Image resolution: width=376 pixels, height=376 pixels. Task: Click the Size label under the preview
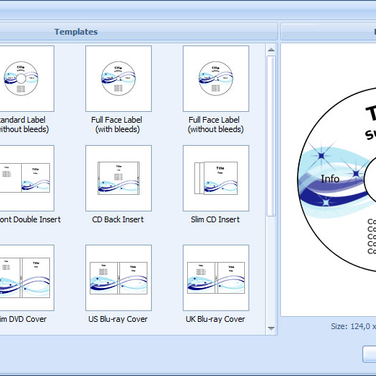[x=353, y=326]
